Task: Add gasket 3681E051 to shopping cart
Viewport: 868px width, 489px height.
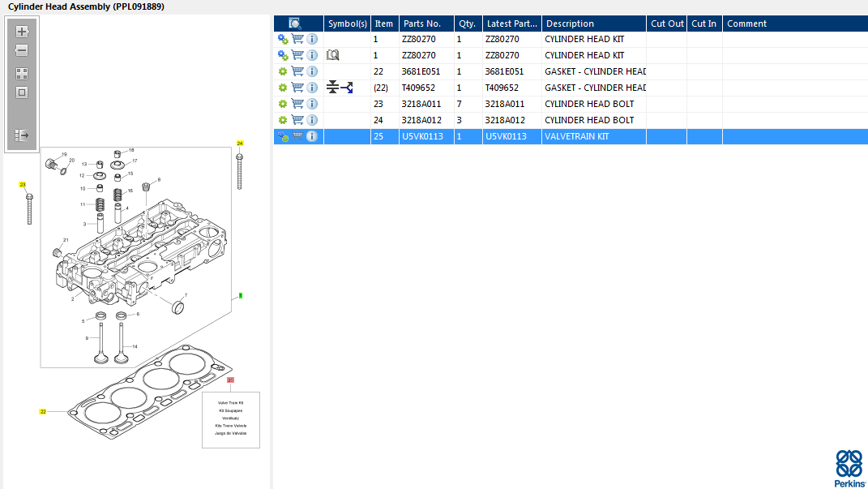Action: 297,71
